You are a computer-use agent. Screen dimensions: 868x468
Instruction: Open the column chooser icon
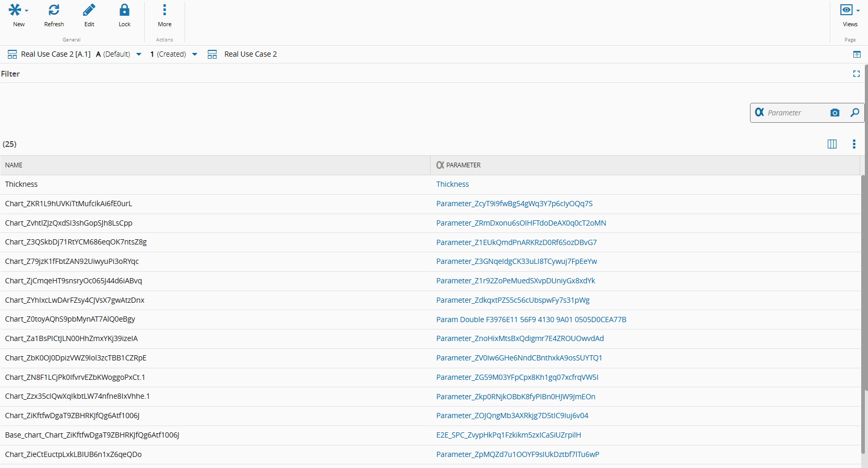832,144
